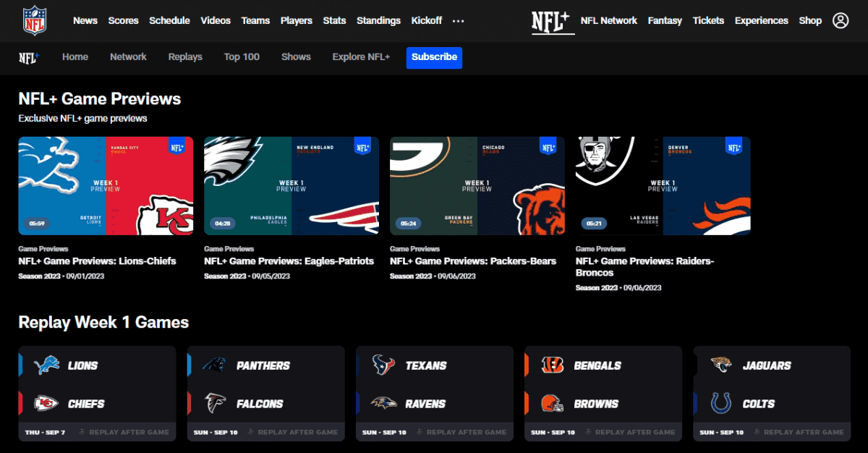Viewport: 868px width, 453px height.
Task: Click the Colts horseshoe logo
Action: [x=721, y=404]
